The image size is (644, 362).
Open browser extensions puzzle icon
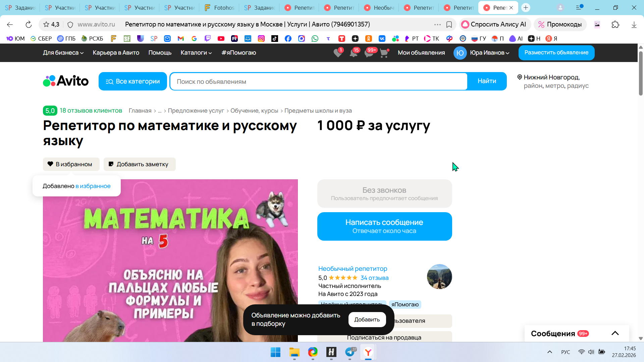point(615,24)
